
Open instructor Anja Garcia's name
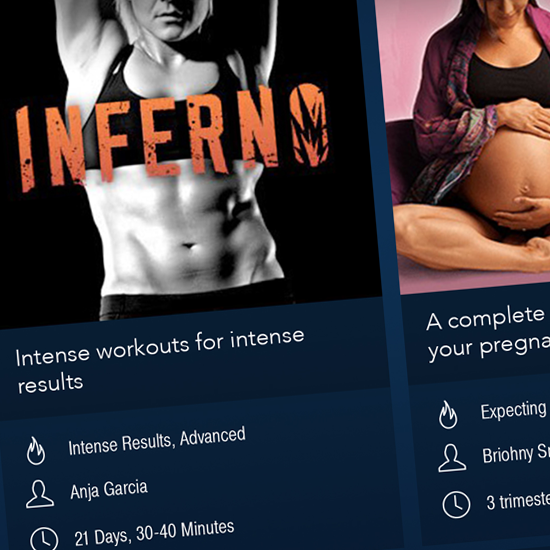click(109, 490)
